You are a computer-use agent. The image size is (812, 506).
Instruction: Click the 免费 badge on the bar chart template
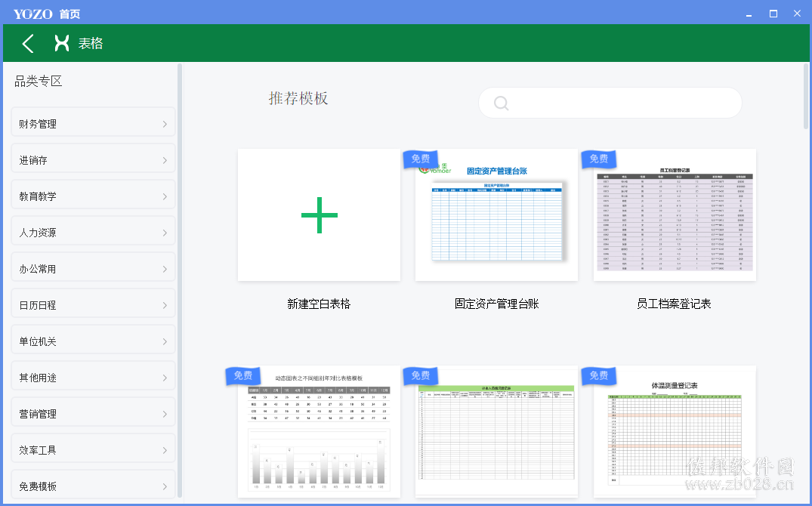click(x=243, y=375)
